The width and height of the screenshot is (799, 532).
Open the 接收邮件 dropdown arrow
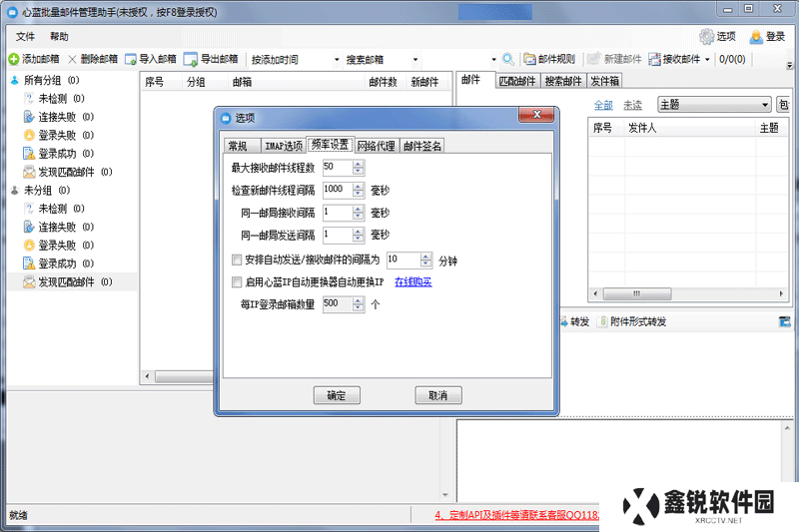click(x=707, y=60)
